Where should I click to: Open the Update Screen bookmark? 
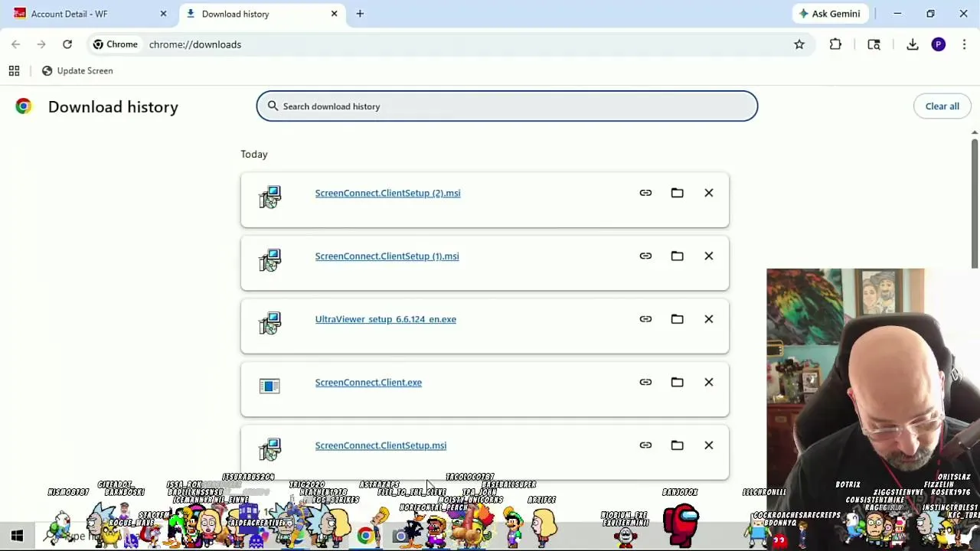[x=77, y=70]
